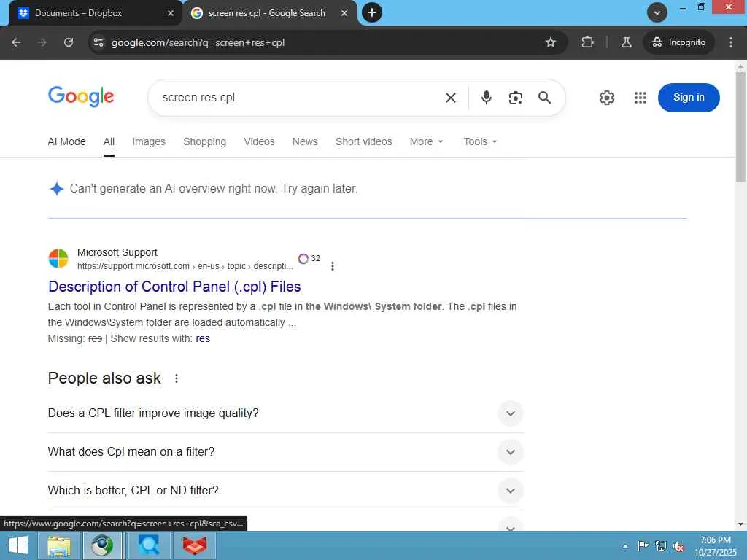This screenshot has width=747, height=560.
Task: Open Chrome three-dot menu
Action: click(731, 42)
